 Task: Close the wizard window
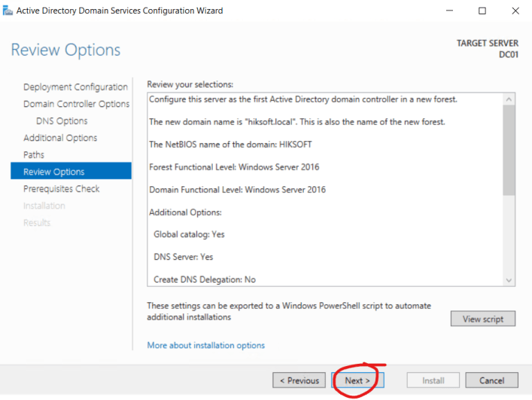tap(515, 11)
